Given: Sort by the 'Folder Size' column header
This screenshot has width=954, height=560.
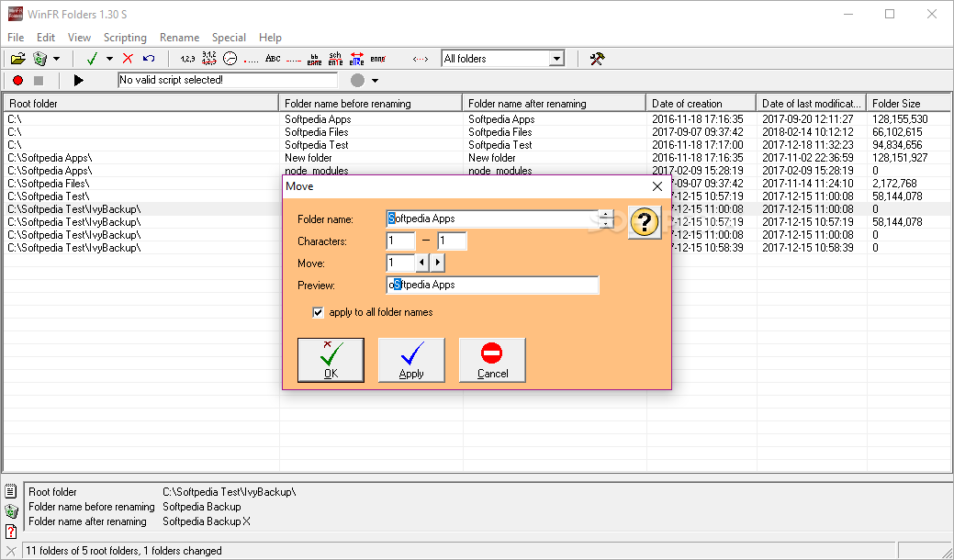Looking at the screenshot, I should 909,104.
